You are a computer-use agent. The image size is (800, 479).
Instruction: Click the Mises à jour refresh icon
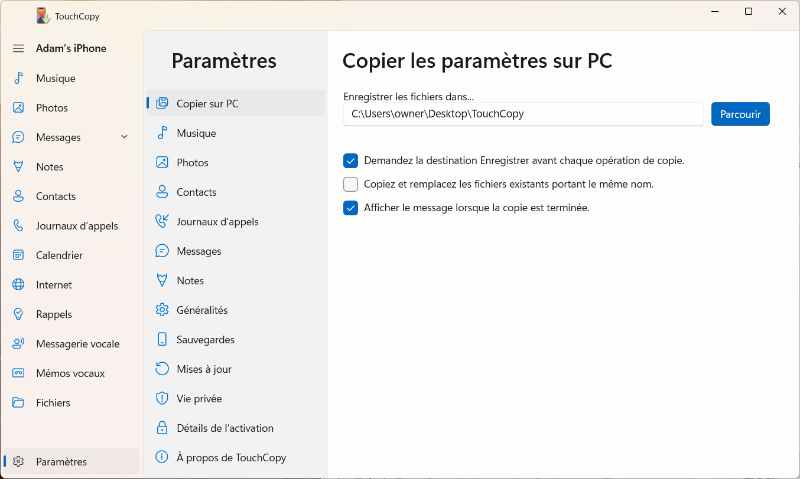pyautogui.click(x=162, y=369)
